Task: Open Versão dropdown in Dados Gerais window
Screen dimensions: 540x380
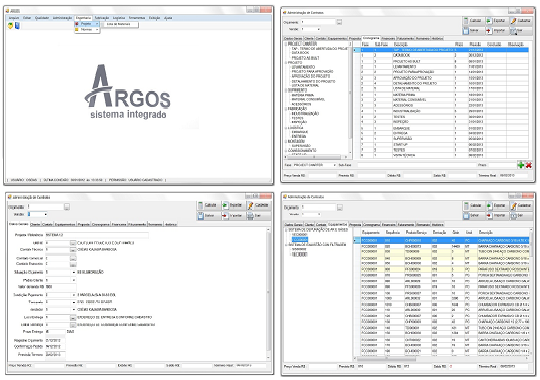Action: 45,215
